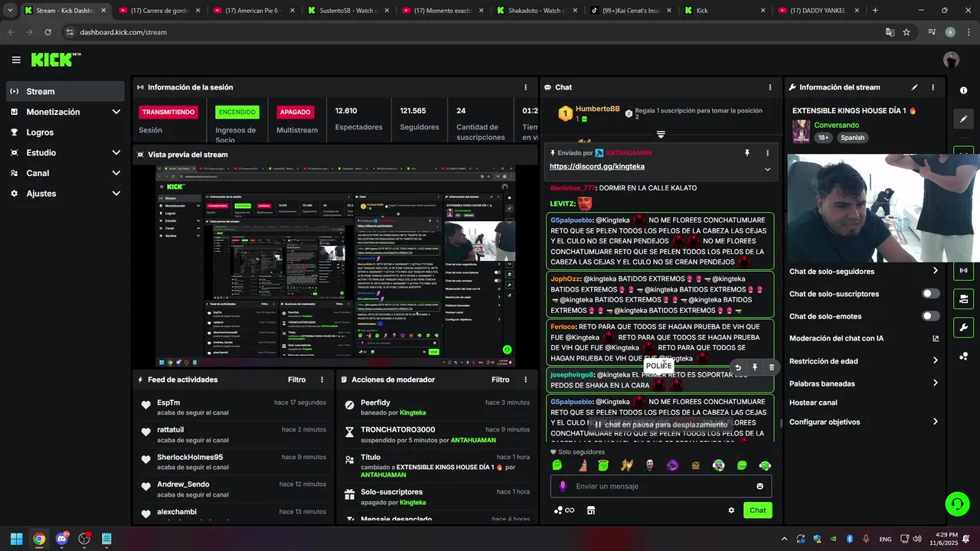Pin the hovered chat message
Image resolution: width=980 pixels, height=551 pixels.
point(754,367)
